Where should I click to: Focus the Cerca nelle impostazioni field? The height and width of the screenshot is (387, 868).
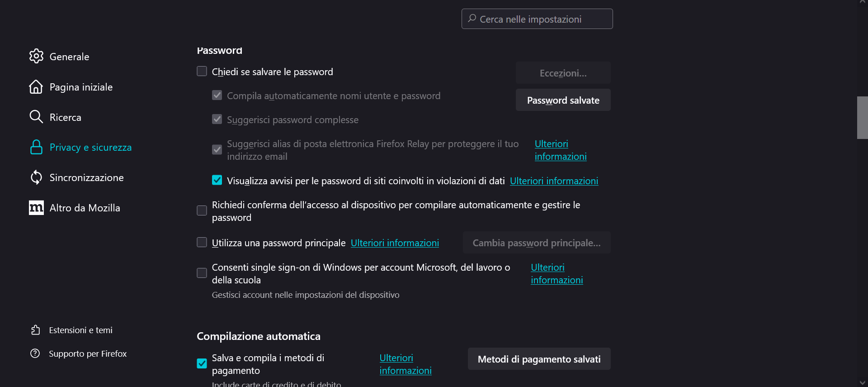[x=537, y=19]
